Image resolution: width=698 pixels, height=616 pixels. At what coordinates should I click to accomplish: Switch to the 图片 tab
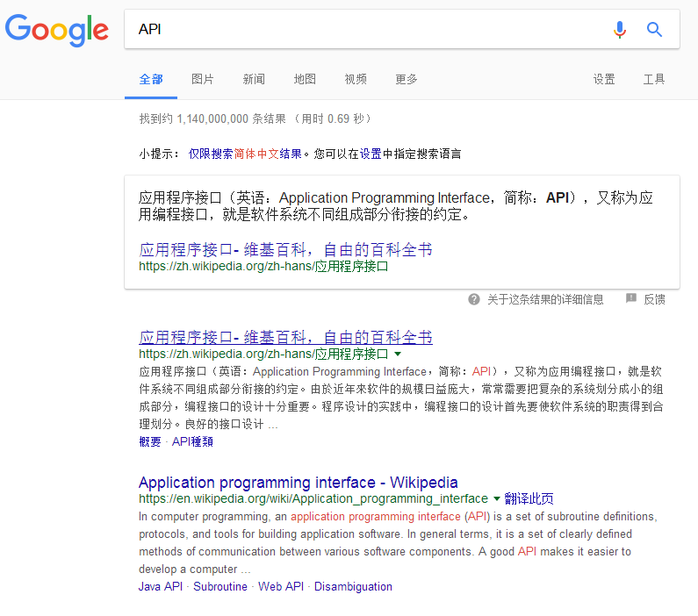(203, 79)
